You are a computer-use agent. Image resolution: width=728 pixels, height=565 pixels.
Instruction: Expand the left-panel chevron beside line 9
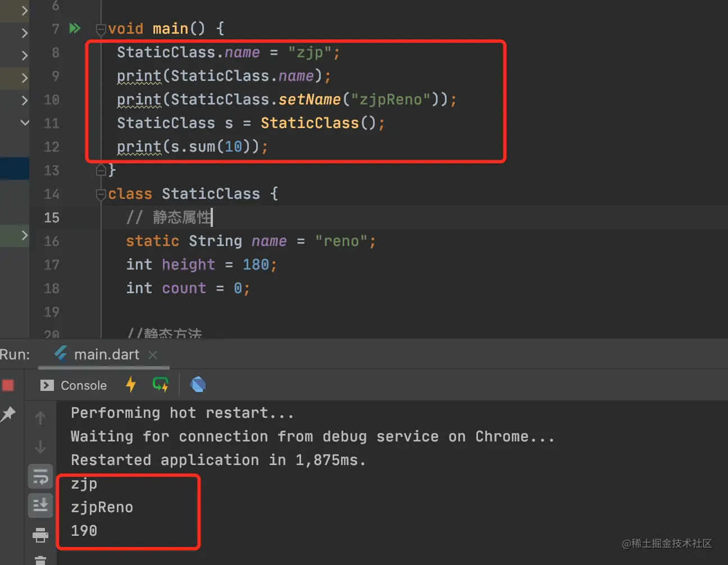point(24,78)
